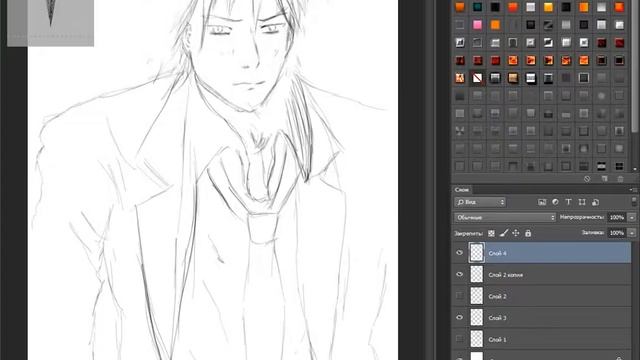The image size is (640, 360).
Task: Filter layers by adjustment layers icon
Action: [x=555, y=202]
